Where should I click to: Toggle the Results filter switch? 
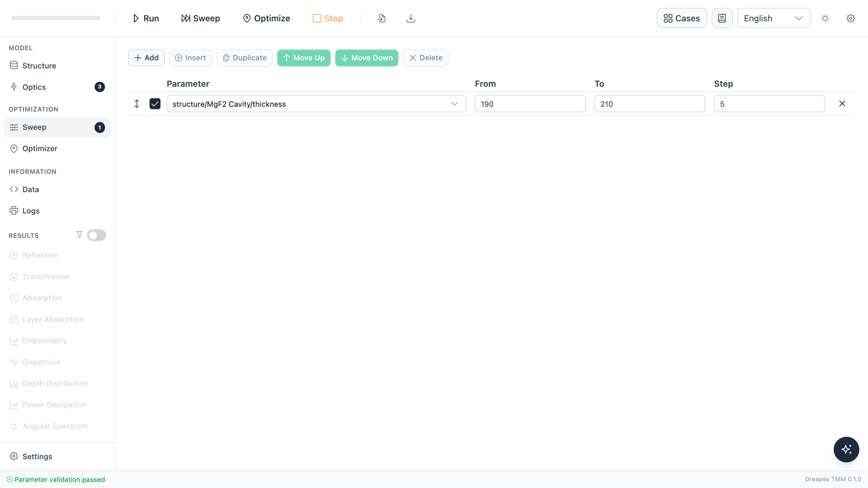point(97,235)
